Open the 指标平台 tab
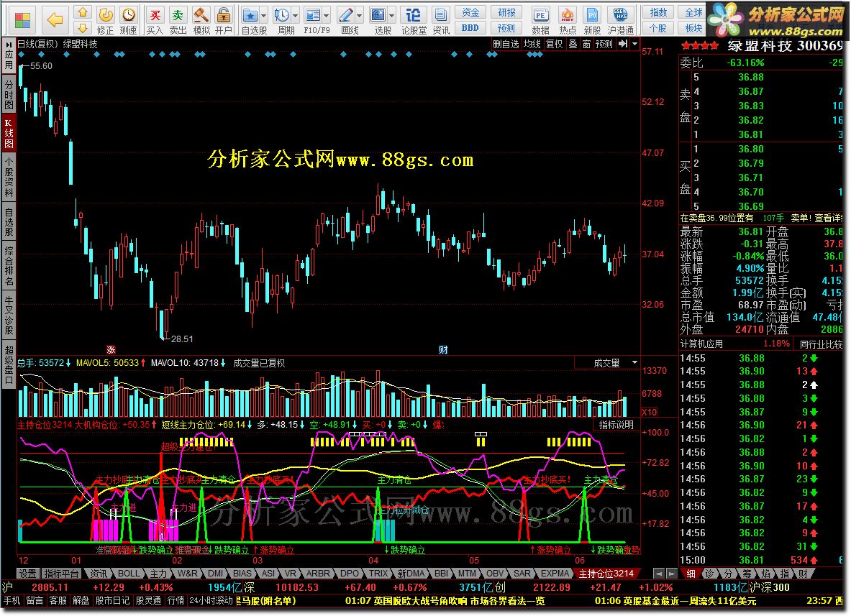Viewport: 851px width, 616px height. point(61,573)
